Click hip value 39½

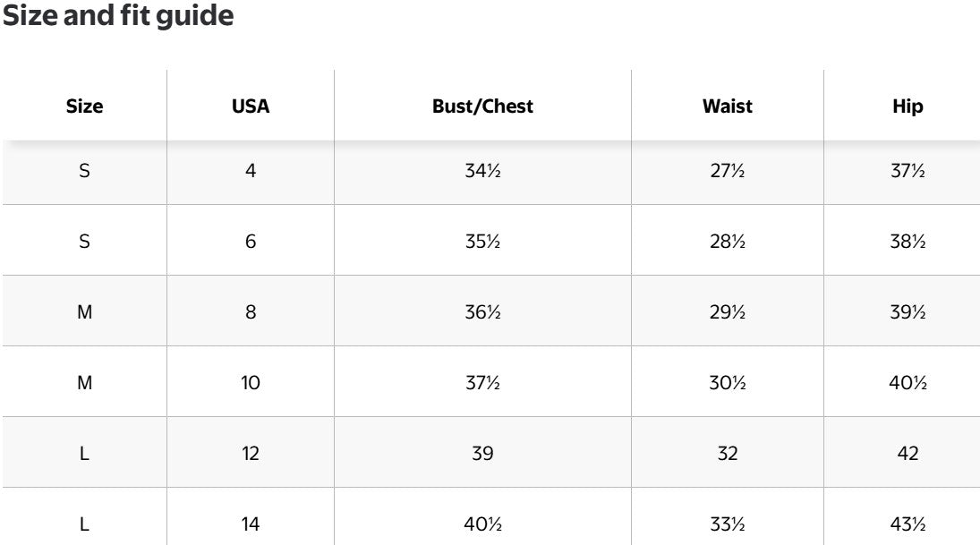click(908, 312)
